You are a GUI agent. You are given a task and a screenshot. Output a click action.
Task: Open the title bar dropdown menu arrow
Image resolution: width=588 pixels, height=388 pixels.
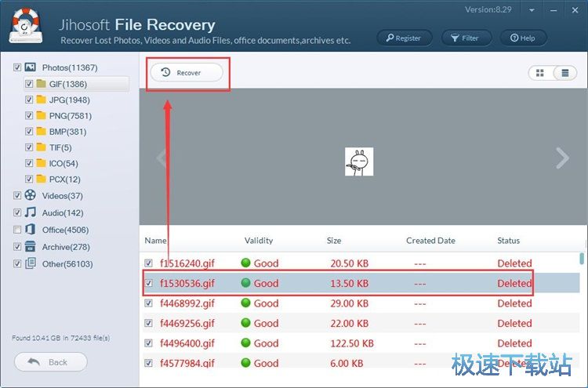click(x=532, y=10)
